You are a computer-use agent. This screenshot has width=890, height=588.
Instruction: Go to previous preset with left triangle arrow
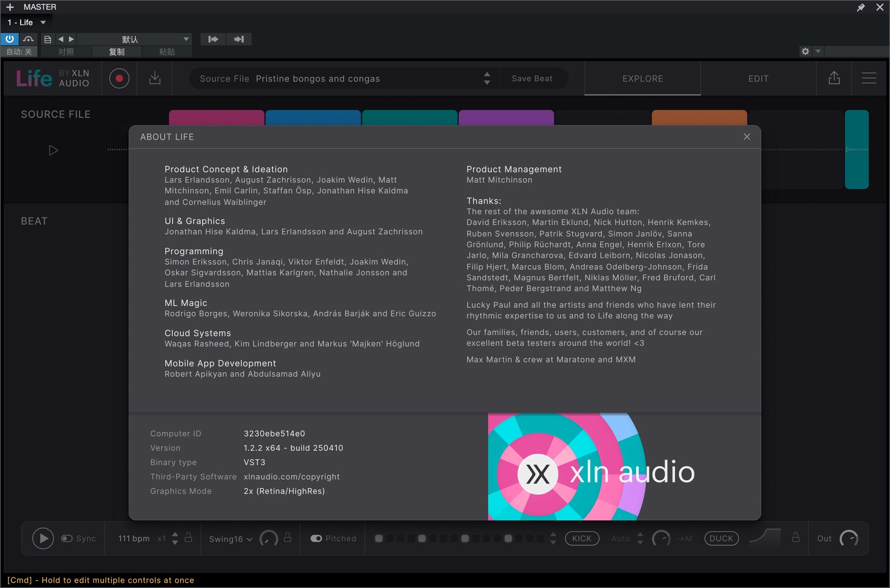coord(61,39)
